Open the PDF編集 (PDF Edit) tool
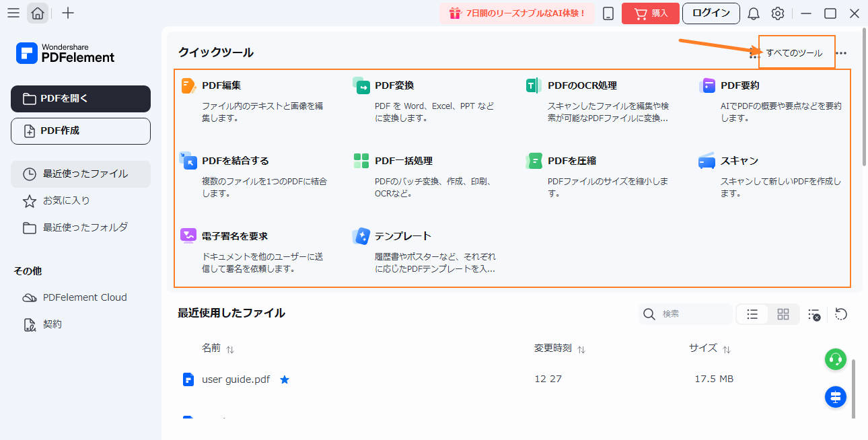The image size is (868, 440). tap(221, 85)
